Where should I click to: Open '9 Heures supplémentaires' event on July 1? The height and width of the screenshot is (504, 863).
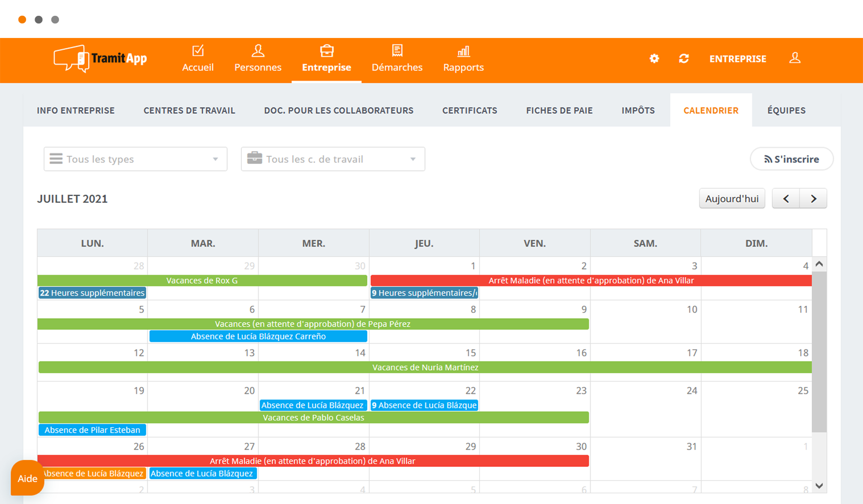[x=424, y=293]
